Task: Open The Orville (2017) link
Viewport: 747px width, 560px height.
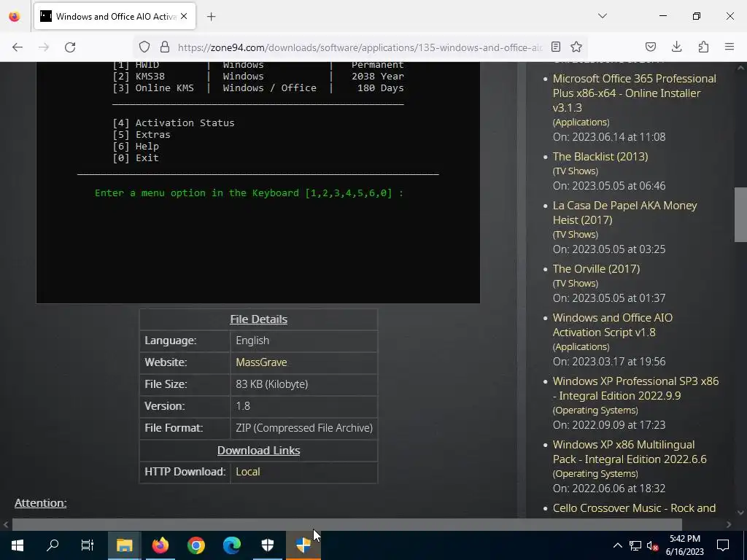Action: coord(596,269)
